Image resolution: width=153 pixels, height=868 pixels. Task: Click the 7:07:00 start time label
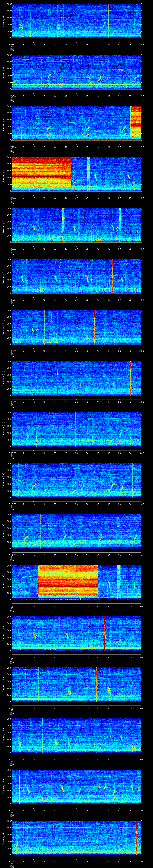pos(12,351)
